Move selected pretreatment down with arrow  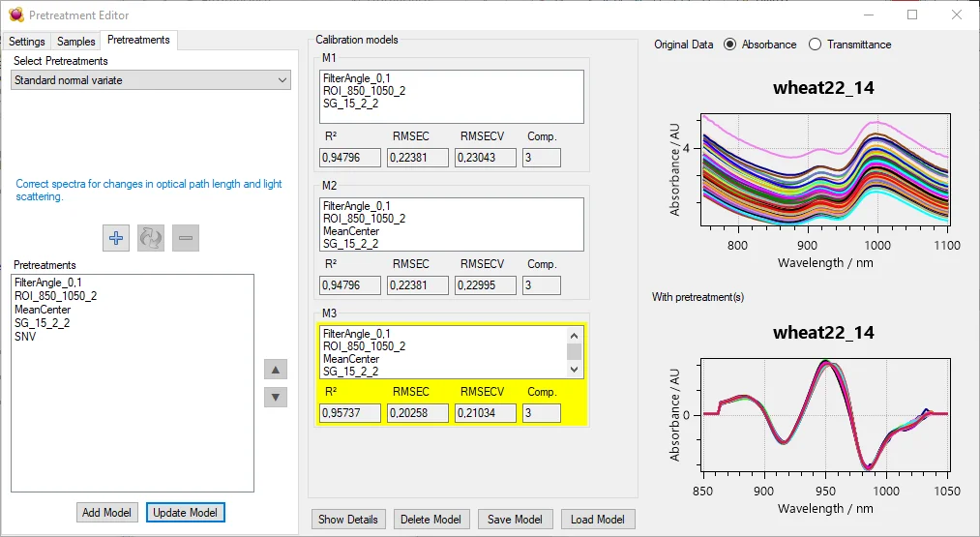tap(276, 397)
